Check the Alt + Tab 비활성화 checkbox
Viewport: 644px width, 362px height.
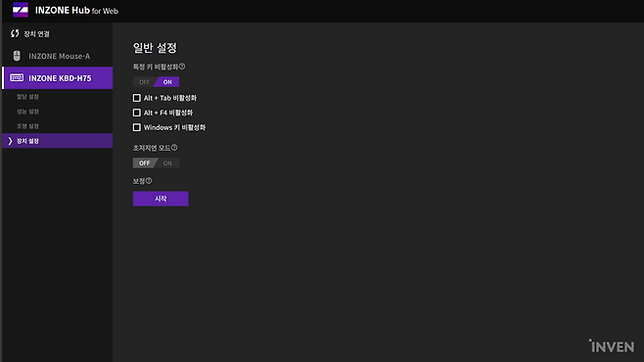click(137, 98)
